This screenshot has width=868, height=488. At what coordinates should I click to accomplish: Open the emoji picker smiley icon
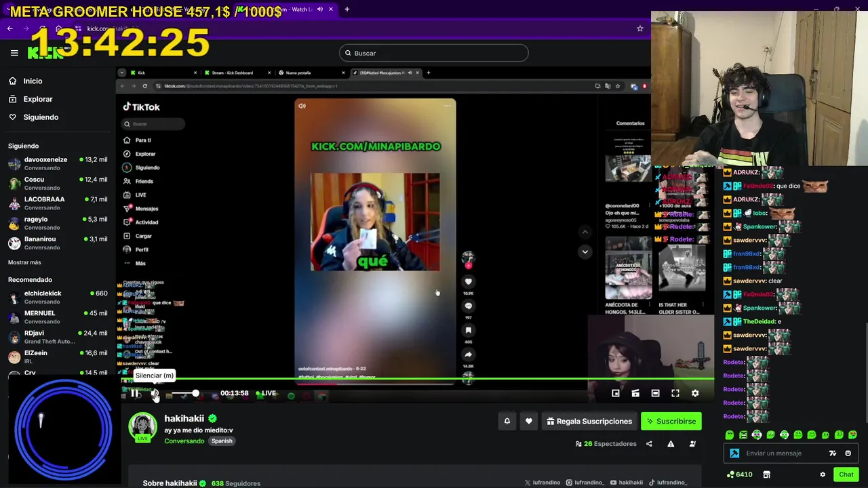pos(848,453)
